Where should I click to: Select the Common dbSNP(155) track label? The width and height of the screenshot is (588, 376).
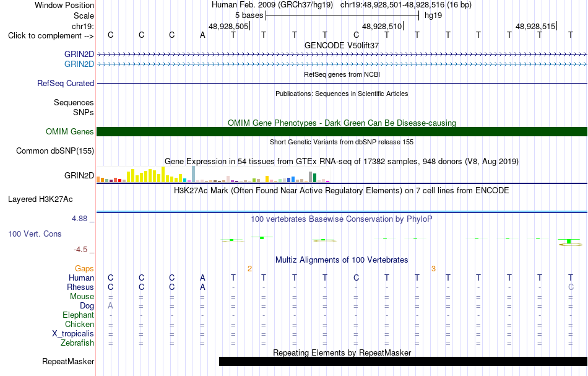coord(55,151)
